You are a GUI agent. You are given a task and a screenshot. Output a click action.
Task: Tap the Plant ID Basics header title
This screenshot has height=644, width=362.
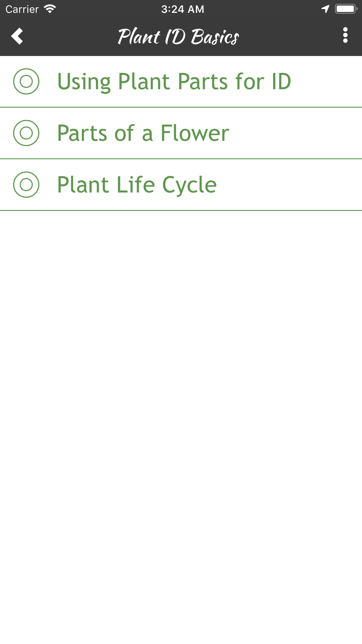(178, 37)
